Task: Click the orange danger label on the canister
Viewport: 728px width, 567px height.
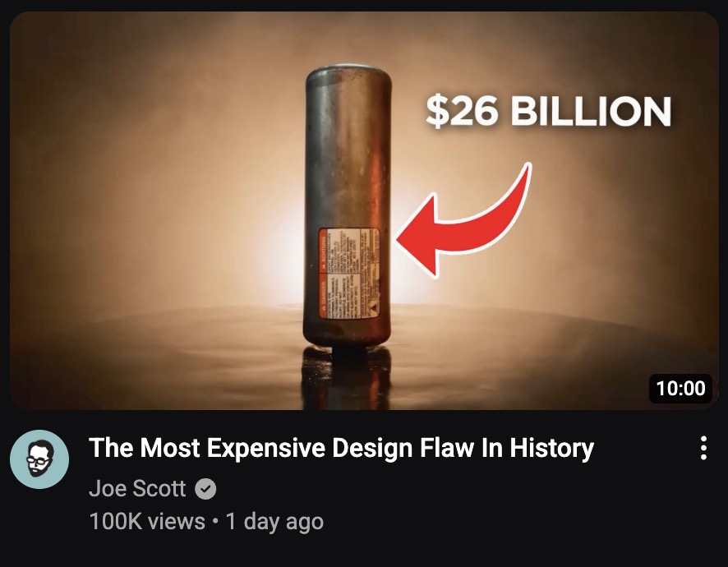Action: coord(348,273)
